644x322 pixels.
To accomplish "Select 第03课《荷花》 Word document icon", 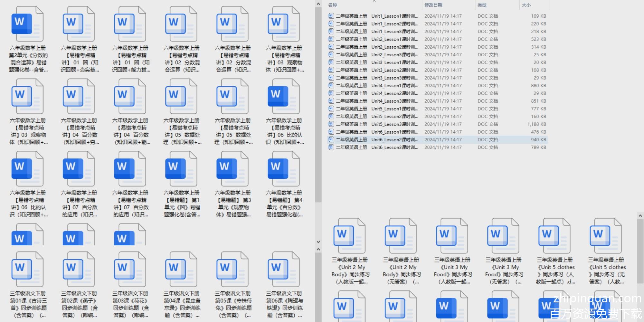I will tap(130, 270).
